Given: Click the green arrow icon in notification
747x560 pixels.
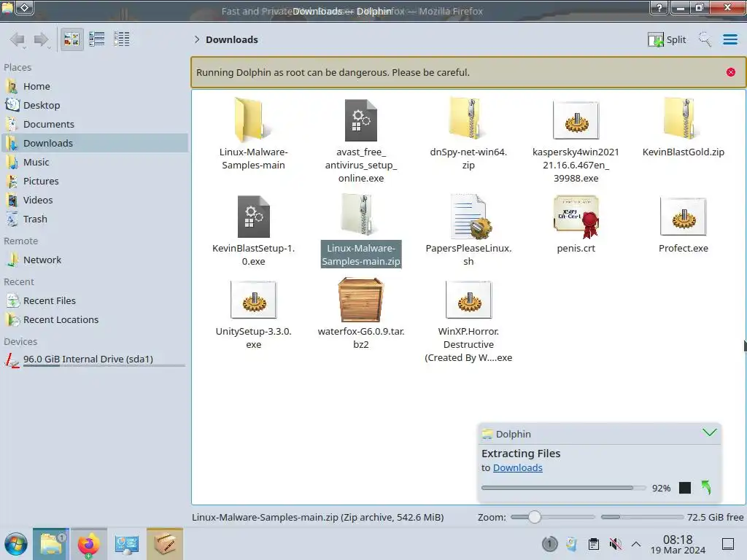Looking at the screenshot, I should [706, 487].
